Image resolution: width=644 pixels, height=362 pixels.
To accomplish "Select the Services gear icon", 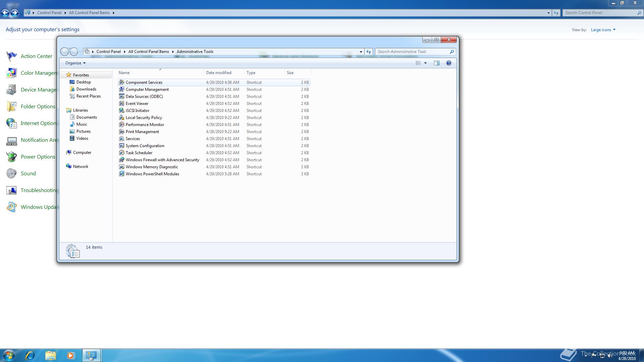I will pyautogui.click(x=121, y=139).
